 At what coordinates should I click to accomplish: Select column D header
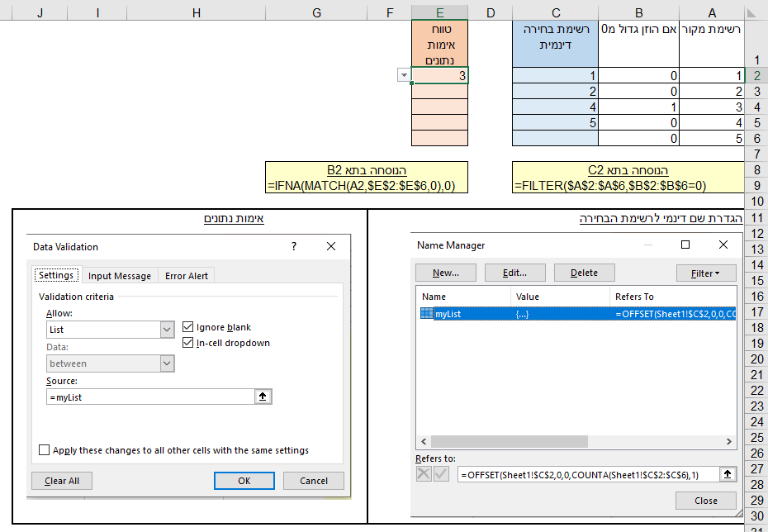(x=491, y=12)
